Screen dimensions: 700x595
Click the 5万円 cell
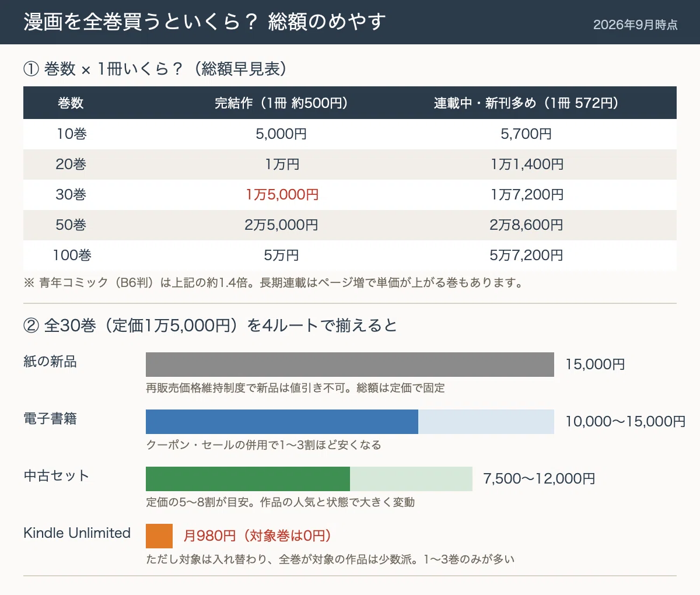point(281,256)
